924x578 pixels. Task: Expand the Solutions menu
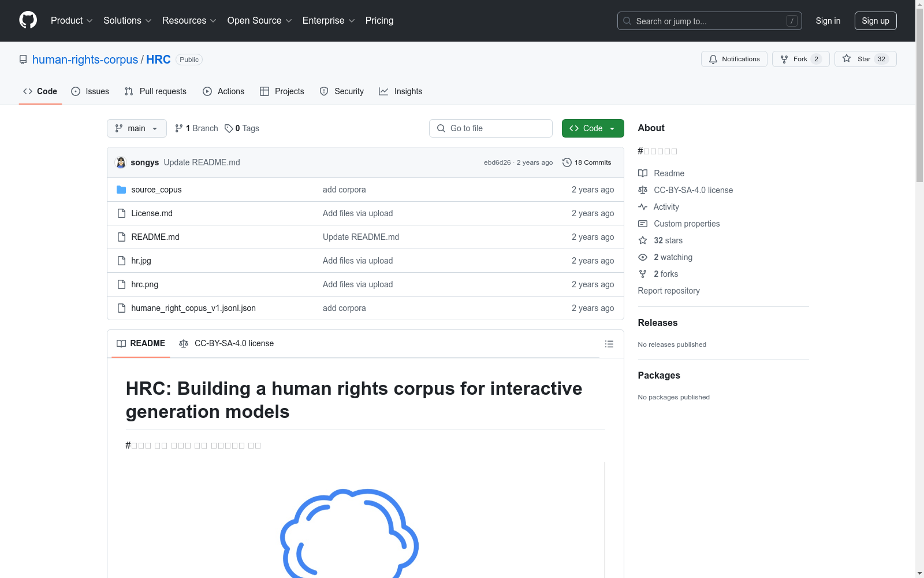pos(128,20)
